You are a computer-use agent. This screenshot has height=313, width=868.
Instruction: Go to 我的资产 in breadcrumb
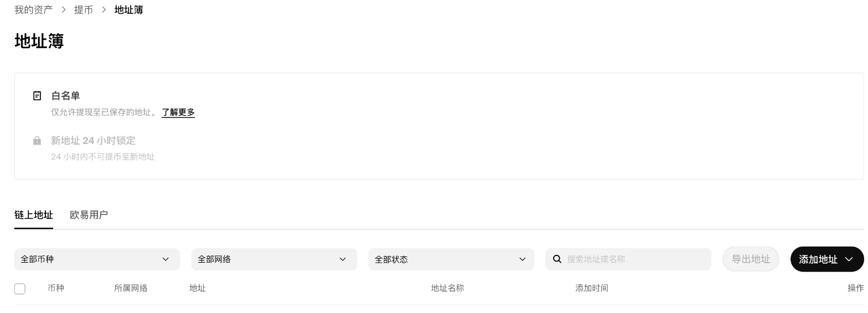click(x=34, y=10)
